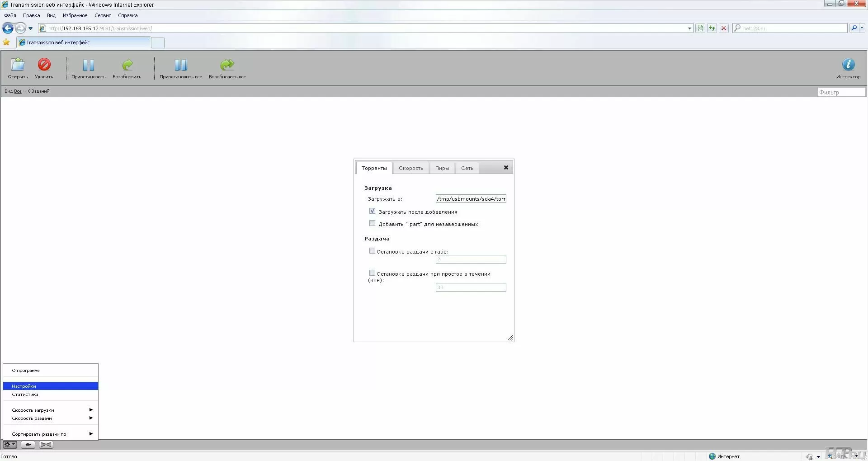Switch to the Speed settings tab
Viewport: 868px width, 461px height.
410,168
